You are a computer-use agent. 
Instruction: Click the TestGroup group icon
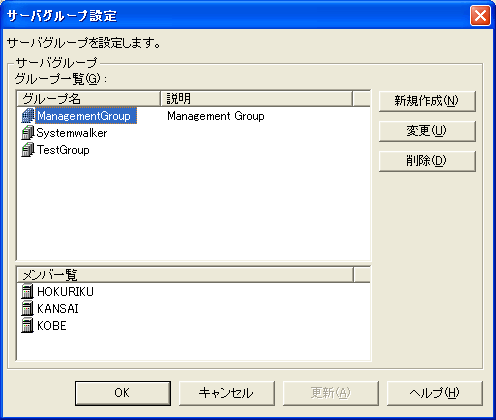point(28,150)
